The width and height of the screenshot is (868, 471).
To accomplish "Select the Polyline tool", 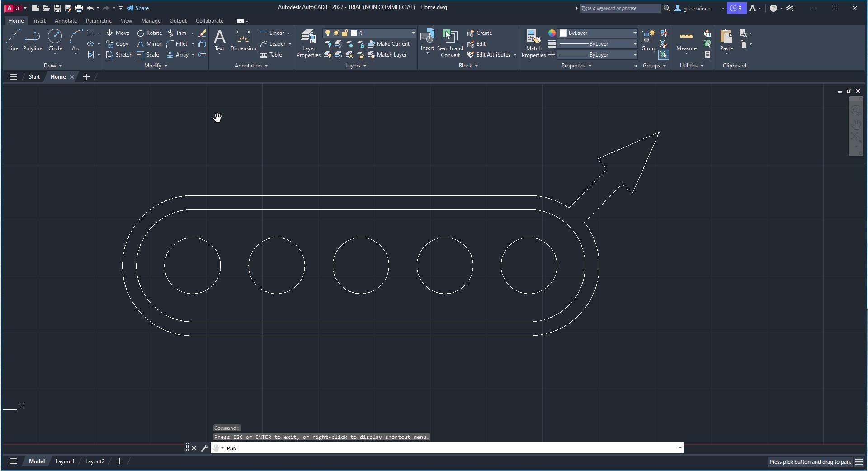I will [x=33, y=40].
